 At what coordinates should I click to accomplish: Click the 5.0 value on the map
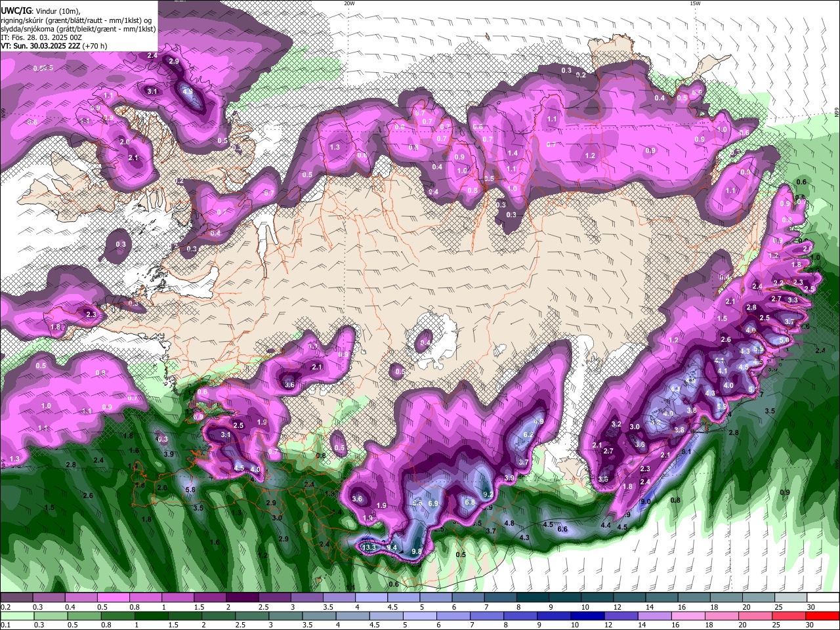click(784, 341)
